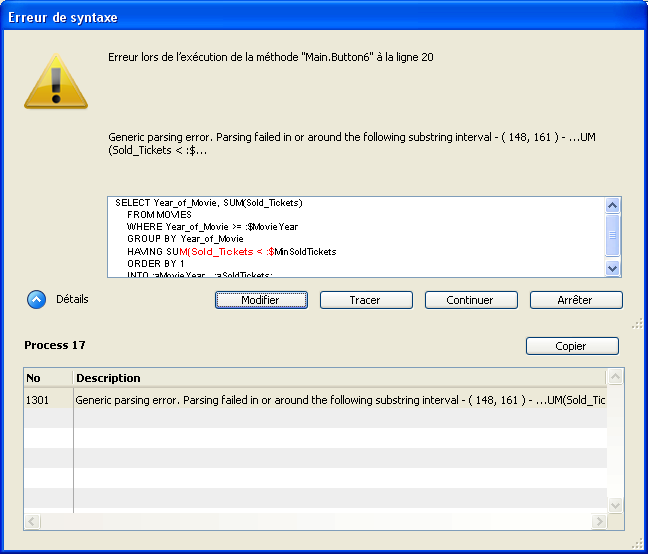648x554 pixels.
Task: Click error table vertical scrollbar down arrow
Action: [616, 506]
